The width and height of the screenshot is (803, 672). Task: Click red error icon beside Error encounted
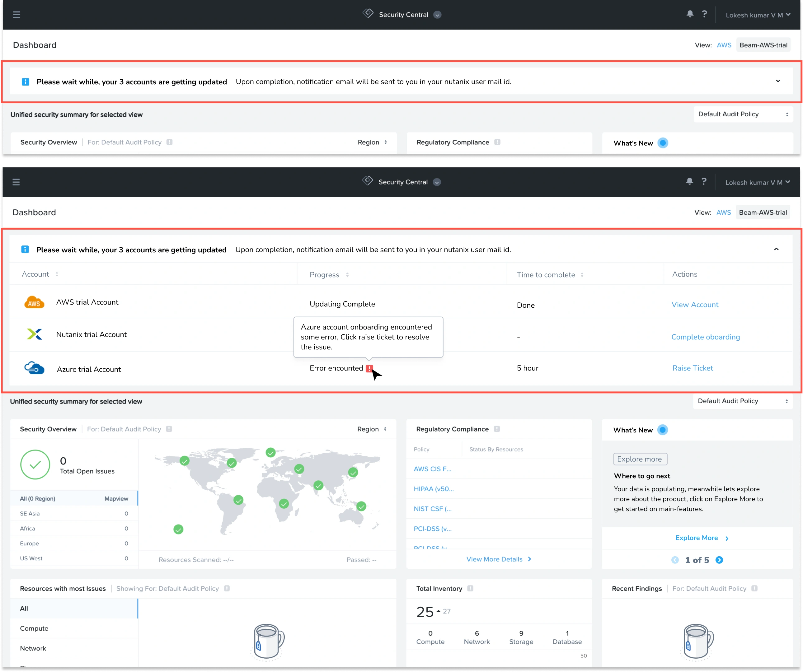369,368
